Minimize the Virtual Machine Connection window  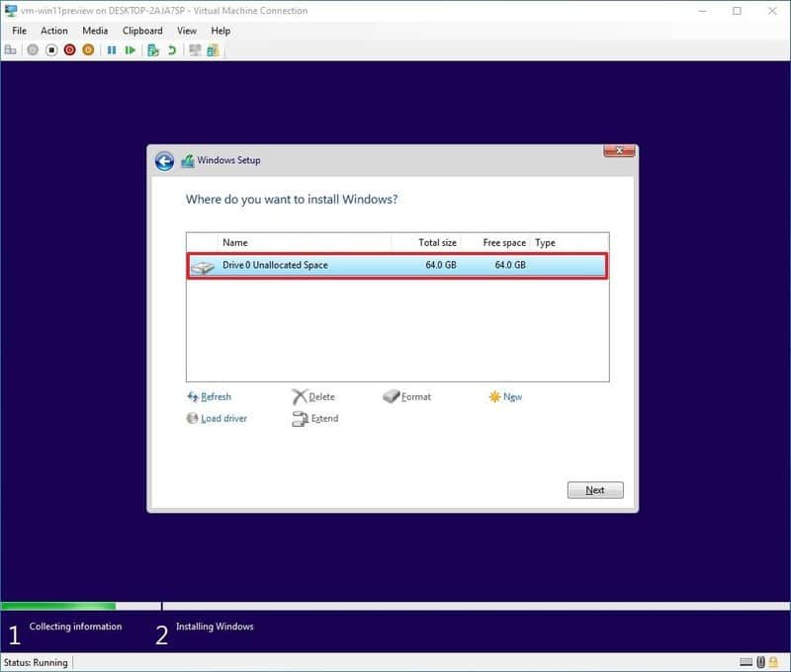pos(702,11)
